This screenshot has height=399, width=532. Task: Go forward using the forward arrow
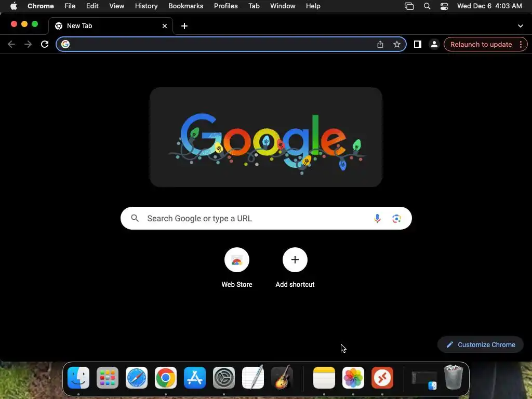(28, 44)
